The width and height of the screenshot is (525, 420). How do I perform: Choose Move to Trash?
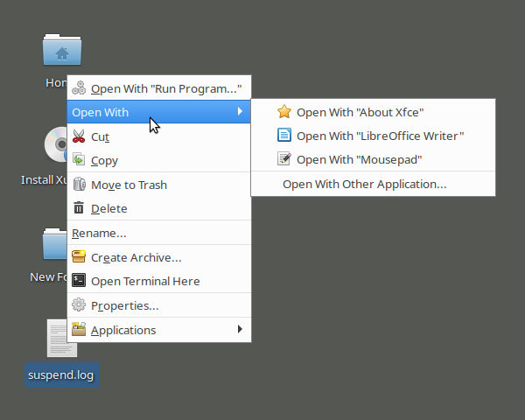click(129, 185)
